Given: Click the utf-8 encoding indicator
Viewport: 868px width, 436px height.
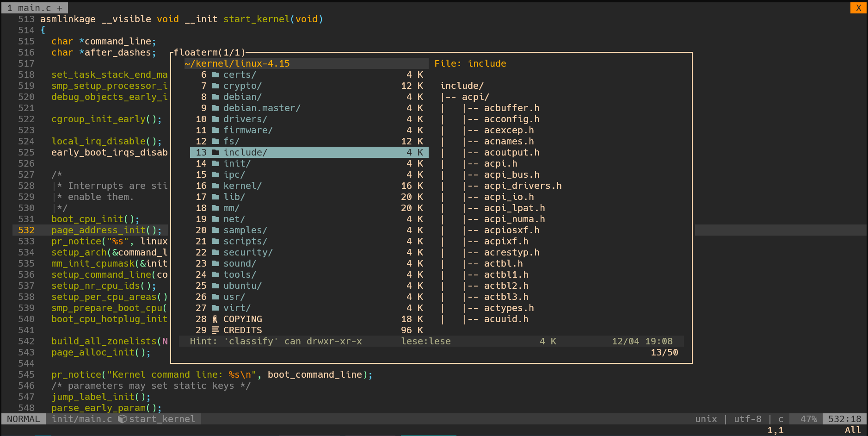Looking at the screenshot, I should (747, 419).
